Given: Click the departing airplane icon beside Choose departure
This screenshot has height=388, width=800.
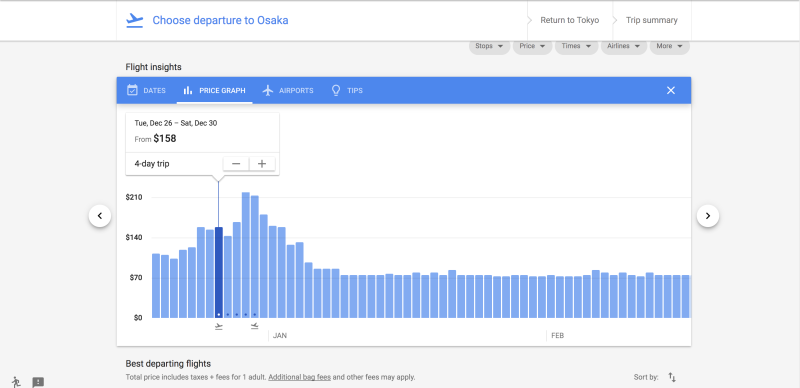Looking at the screenshot, I should (135, 20).
